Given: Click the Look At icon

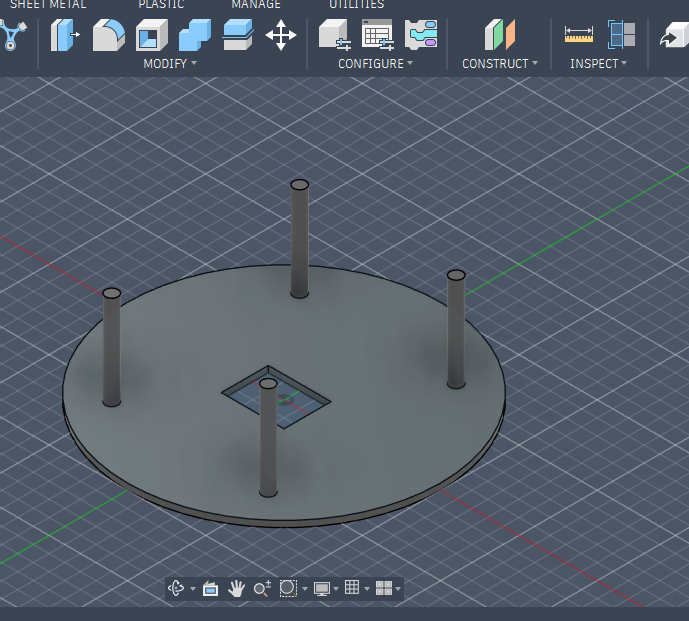Looking at the screenshot, I should 210,588.
